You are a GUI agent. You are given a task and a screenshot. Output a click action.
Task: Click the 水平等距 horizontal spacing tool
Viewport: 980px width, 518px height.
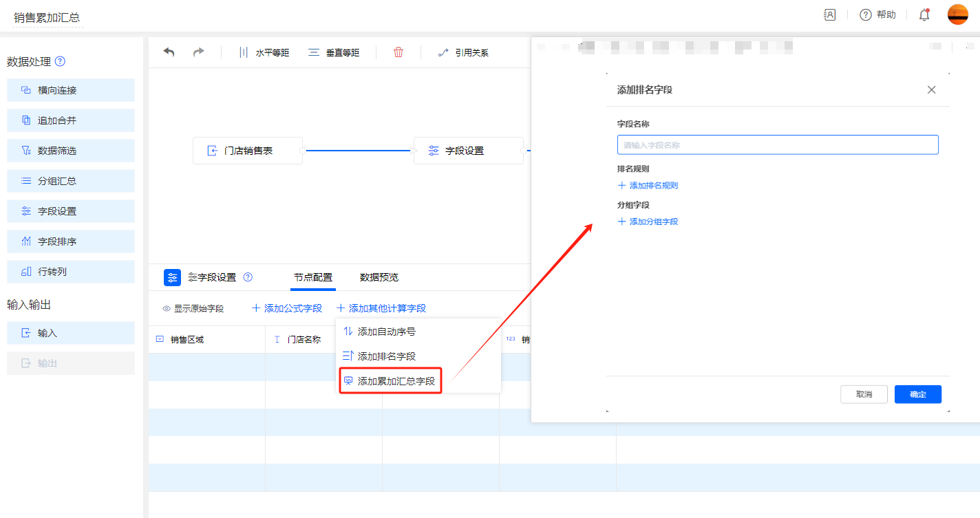pos(264,52)
